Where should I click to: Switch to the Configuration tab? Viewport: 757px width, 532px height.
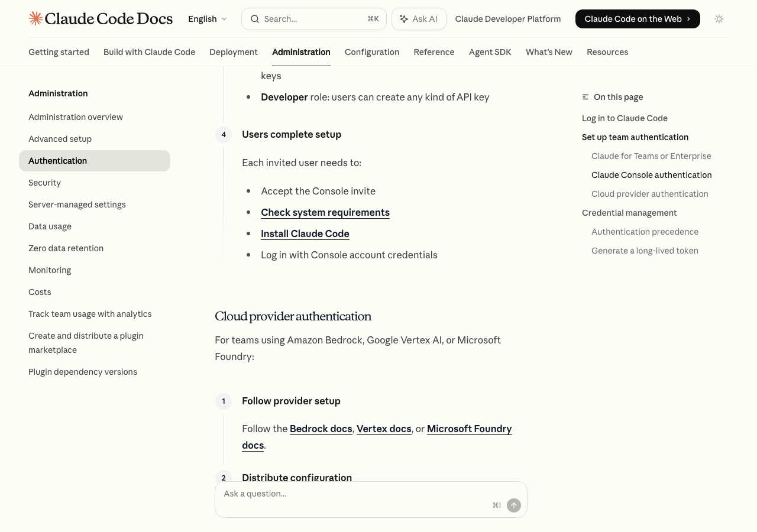pos(371,52)
